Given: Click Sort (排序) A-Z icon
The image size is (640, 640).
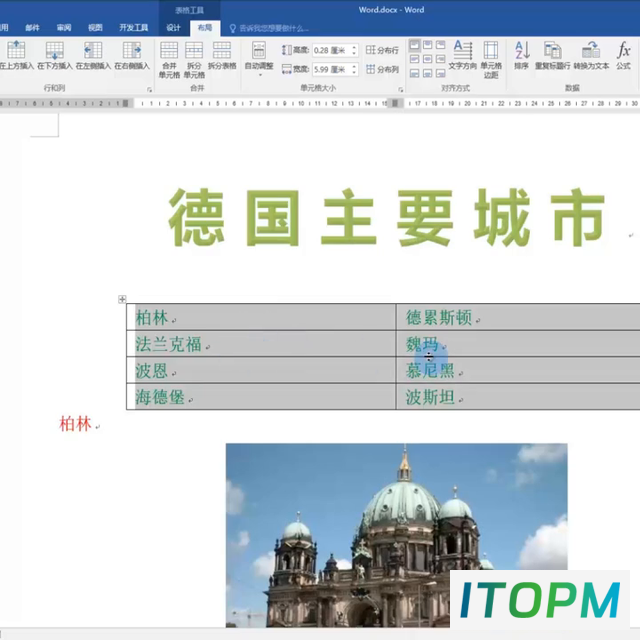Looking at the screenshot, I should (x=522, y=50).
